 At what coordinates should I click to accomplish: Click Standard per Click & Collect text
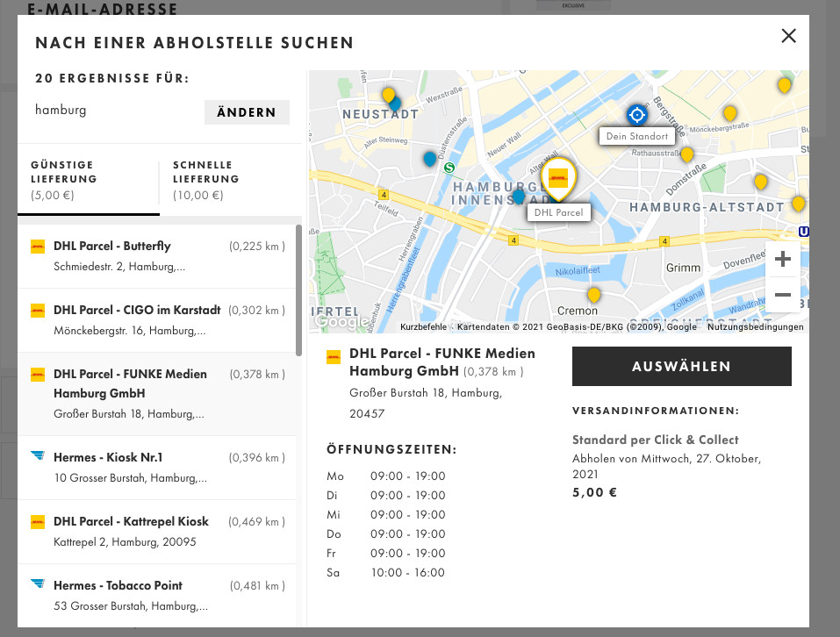point(655,440)
